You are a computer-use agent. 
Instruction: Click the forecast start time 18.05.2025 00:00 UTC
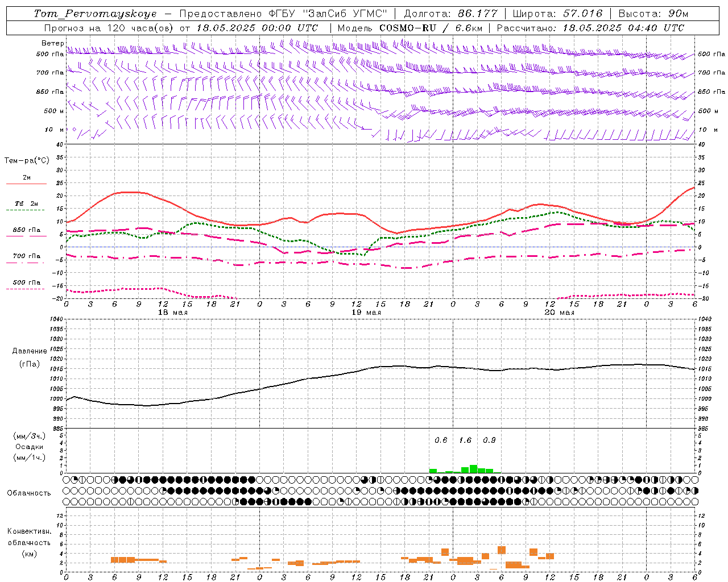257,28
